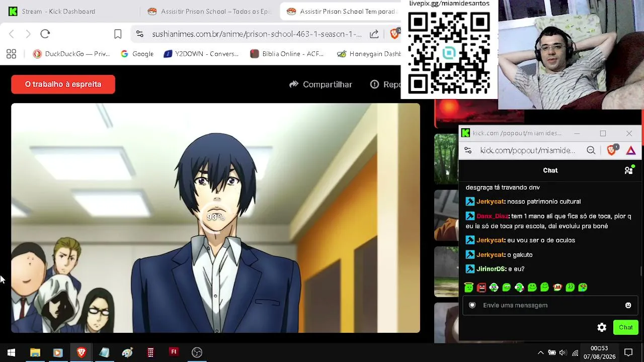Open the Bíblia Online bookmark
Screen dimensions: 644x362
[287, 54]
